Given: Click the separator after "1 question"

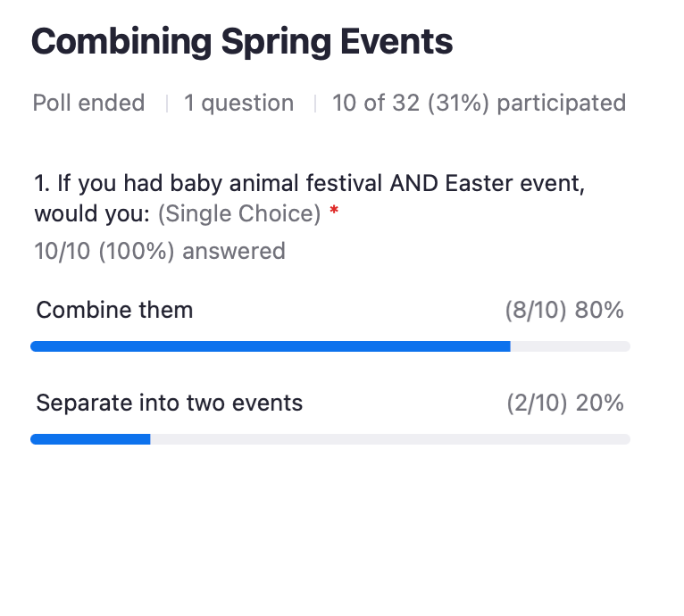Looking at the screenshot, I should coord(314,104).
